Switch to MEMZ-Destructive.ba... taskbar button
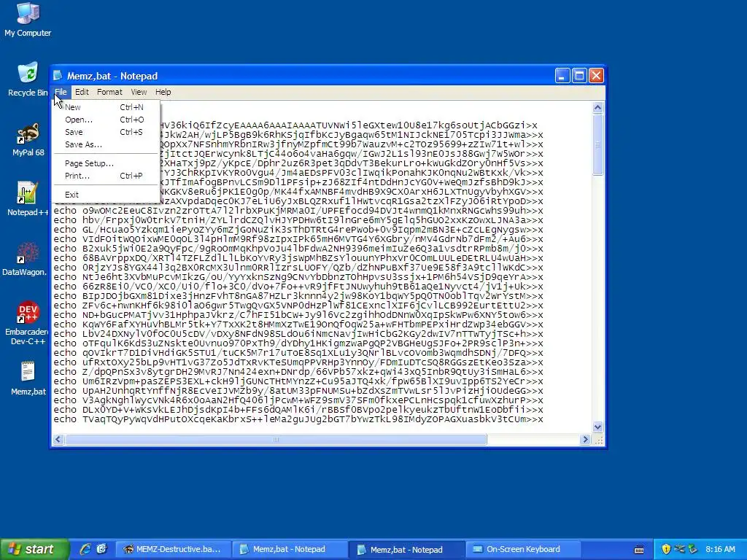The width and height of the screenshot is (747, 560). tap(173, 549)
